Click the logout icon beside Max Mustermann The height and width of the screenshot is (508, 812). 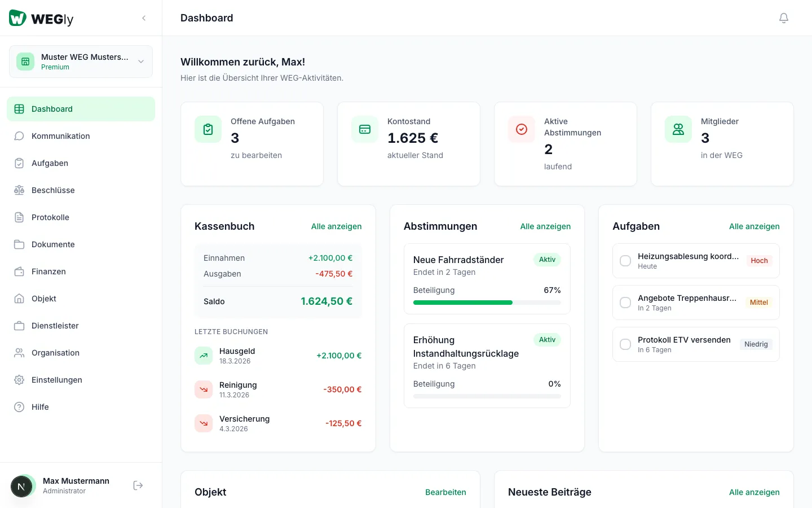coord(138,485)
